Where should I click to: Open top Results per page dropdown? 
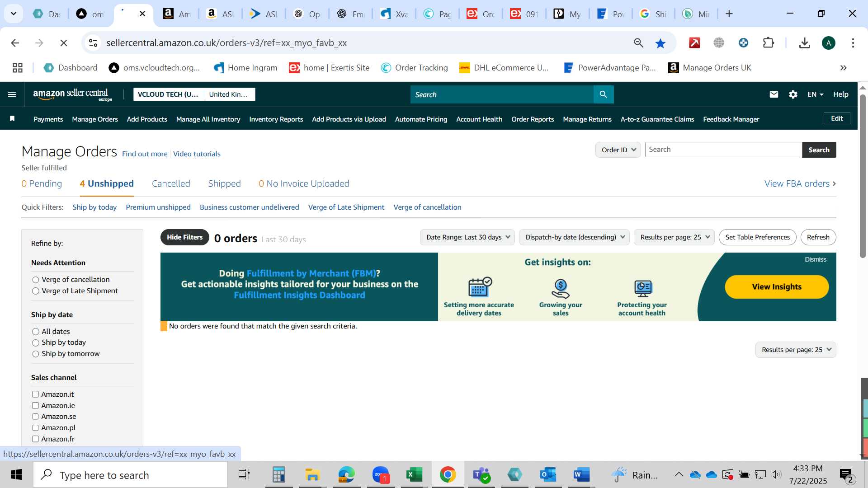click(674, 237)
